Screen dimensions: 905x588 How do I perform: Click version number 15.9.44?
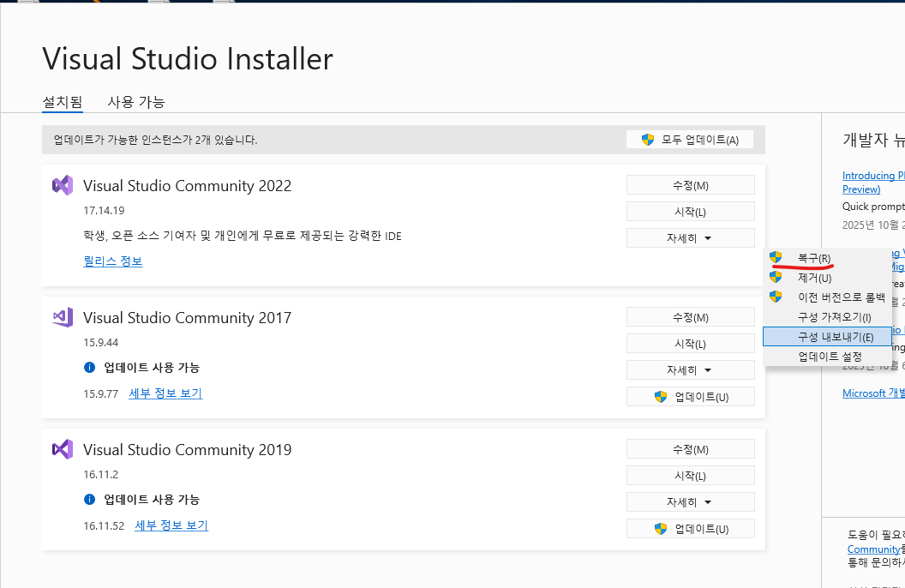point(100,343)
